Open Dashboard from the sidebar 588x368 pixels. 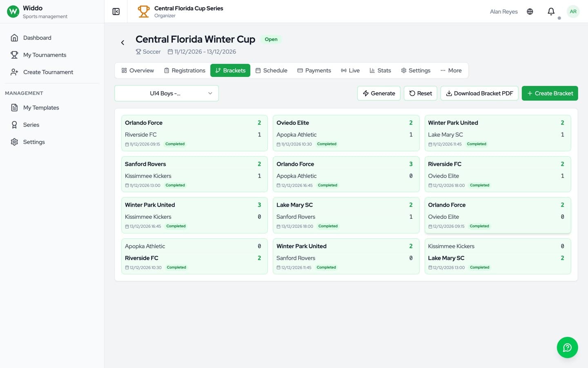(52, 38)
